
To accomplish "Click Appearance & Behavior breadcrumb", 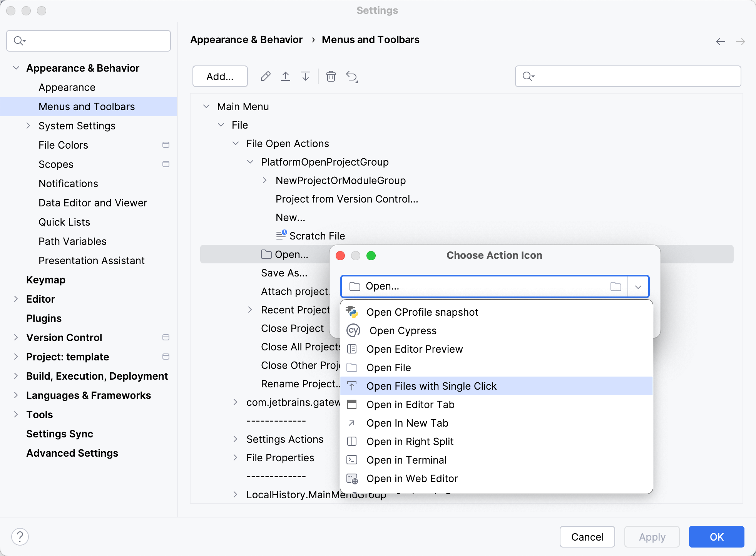I will 246,40.
